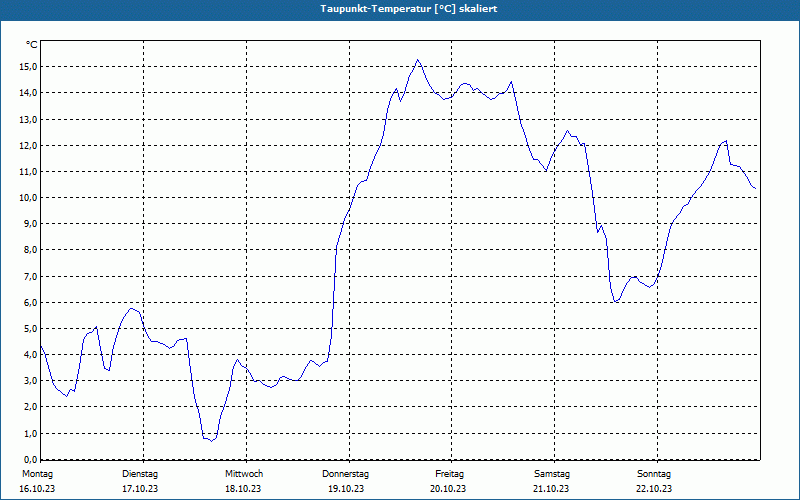This screenshot has width=800, height=500.
Task: Click the date 21.10.23
Action: coord(551,489)
